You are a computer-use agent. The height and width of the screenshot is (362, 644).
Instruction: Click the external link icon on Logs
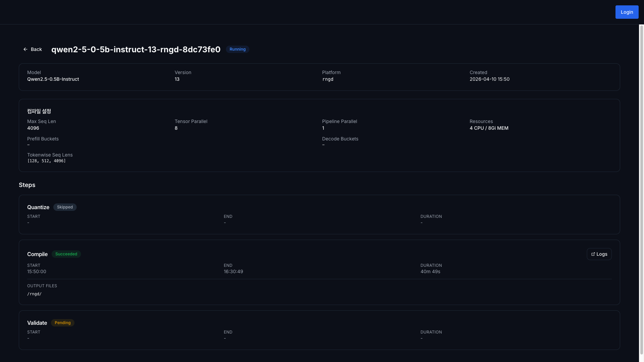coord(593,254)
